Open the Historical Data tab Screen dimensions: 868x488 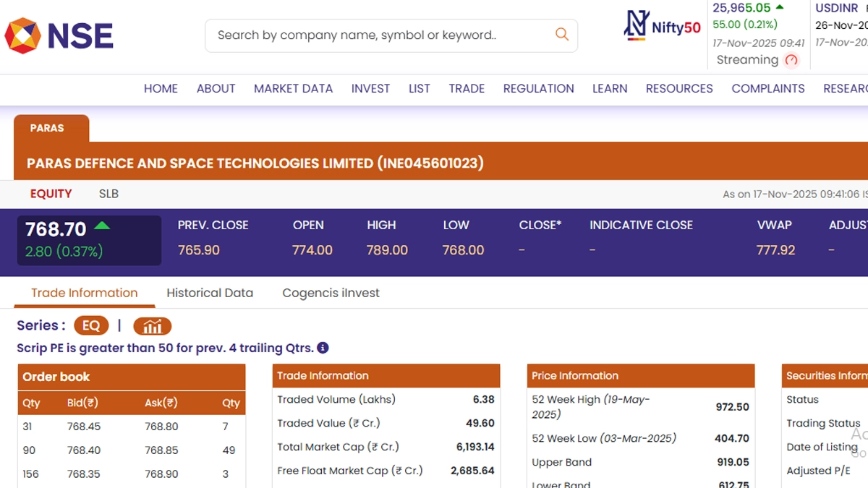tap(210, 293)
